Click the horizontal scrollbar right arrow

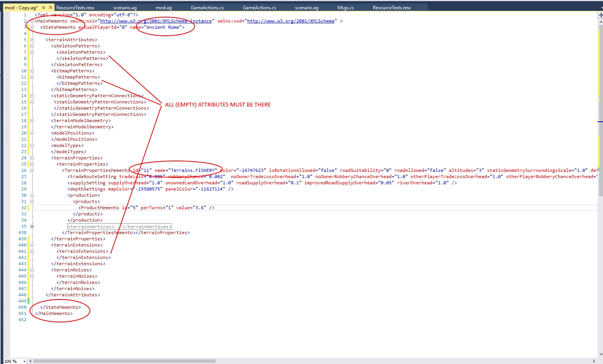[x=594, y=361]
